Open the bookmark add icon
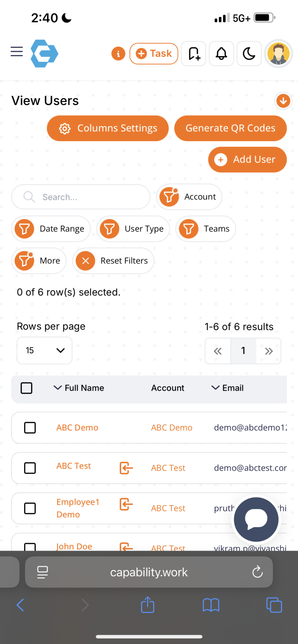The width and height of the screenshot is (298, 644). tap(194, 54)
